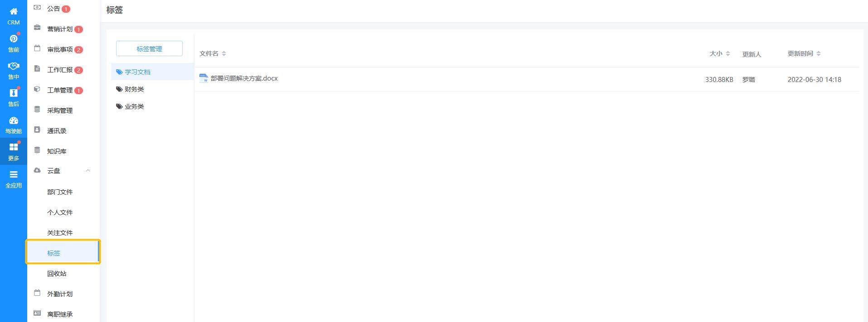868x322 pixels.
Task: Open the 驾驶舱 dashboard icon
Action: coord(14,120)
